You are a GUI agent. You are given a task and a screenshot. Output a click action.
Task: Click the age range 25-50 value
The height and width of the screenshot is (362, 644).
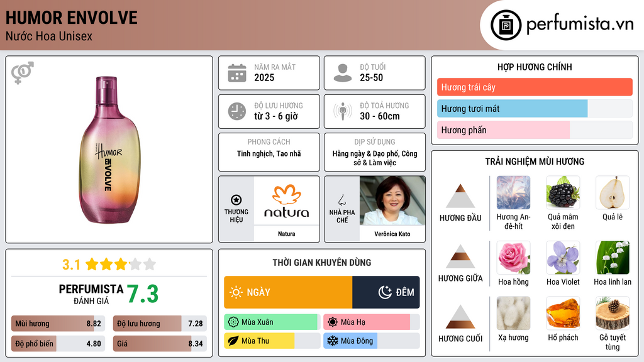coord(371,77)
